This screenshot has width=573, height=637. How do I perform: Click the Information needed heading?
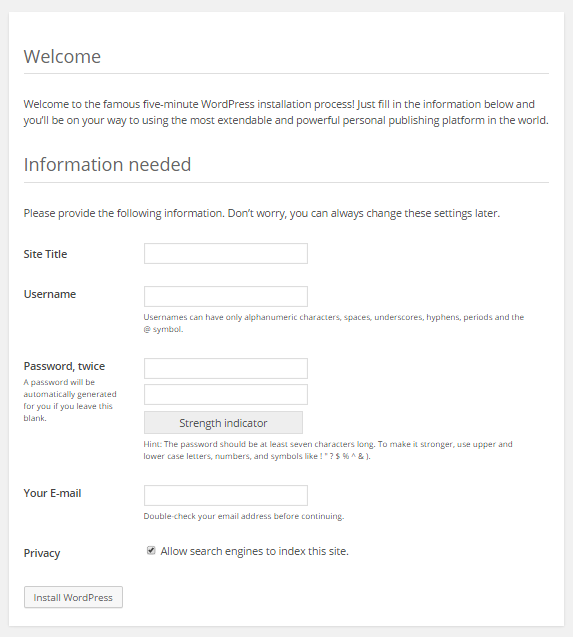(x=107, y=165)
